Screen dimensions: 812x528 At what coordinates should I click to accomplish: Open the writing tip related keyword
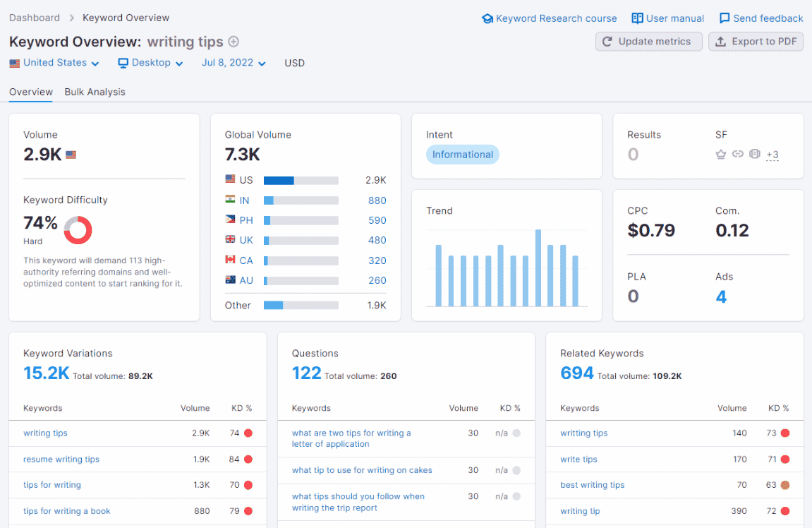pos(580,511)
